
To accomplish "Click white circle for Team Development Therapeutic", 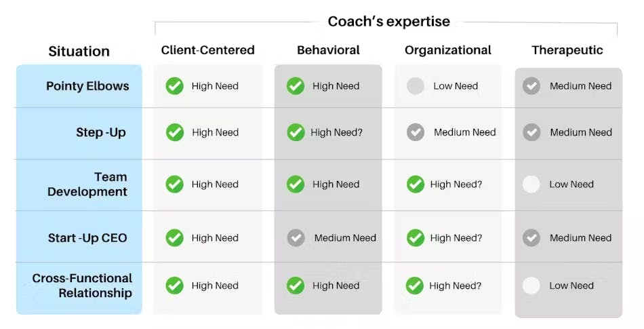I will tap(531, 184).
